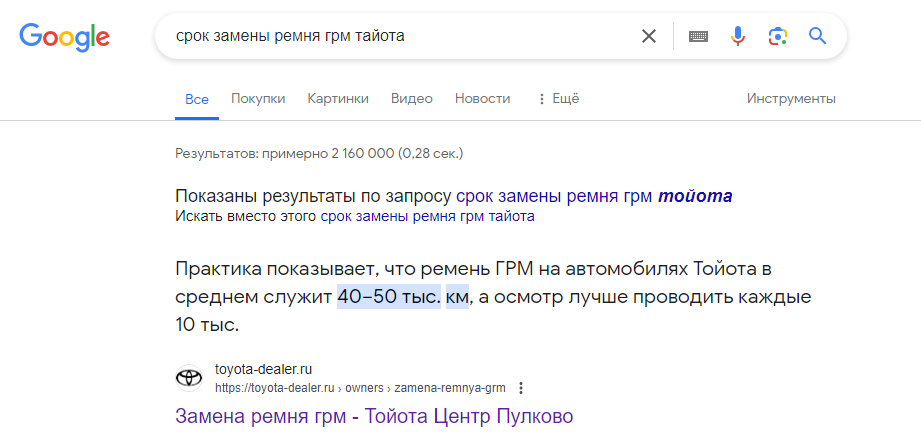This screenshot has height=448, width=921.
Task: Open Google Lens image search icon
Action: pos(777,37)
